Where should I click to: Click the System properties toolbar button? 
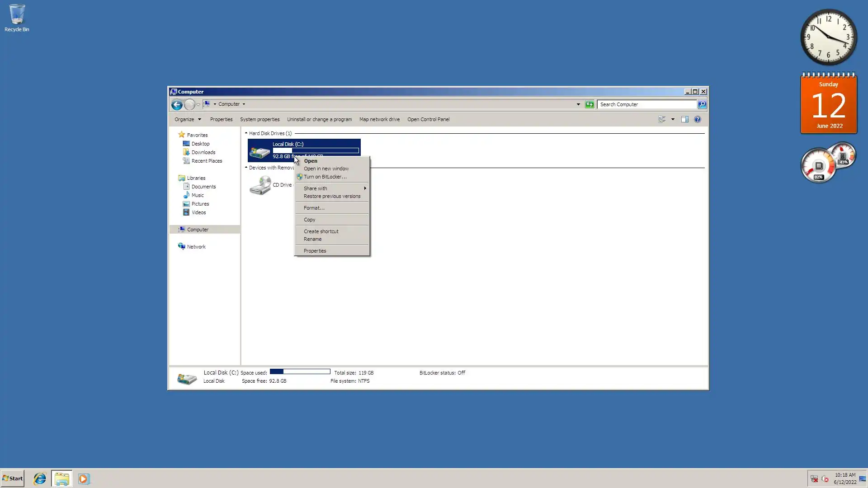259,119
